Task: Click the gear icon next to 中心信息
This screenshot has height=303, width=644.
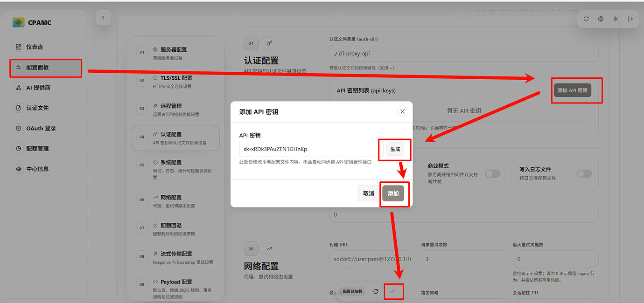Action: [x=19, y=169]
